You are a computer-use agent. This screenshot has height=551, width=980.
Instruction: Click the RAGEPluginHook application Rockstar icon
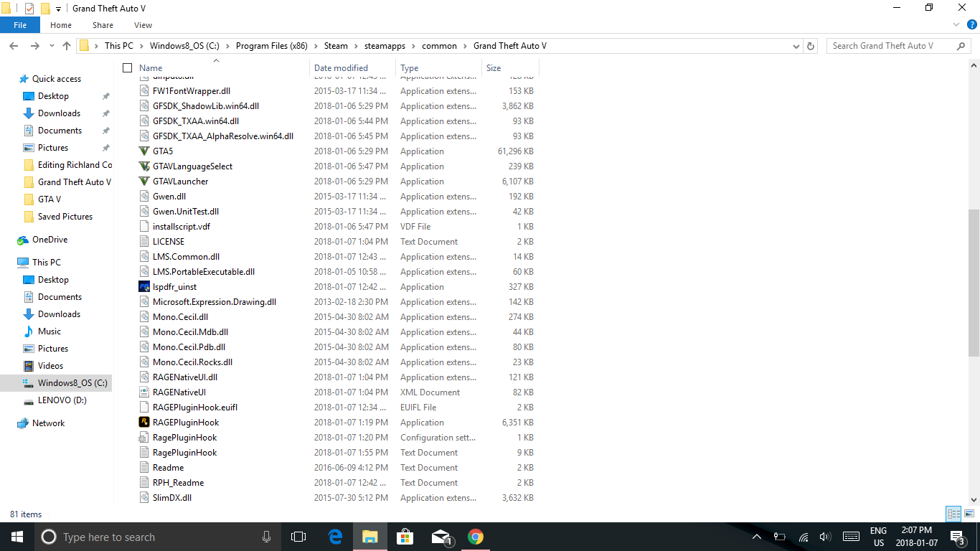[144, 423]
